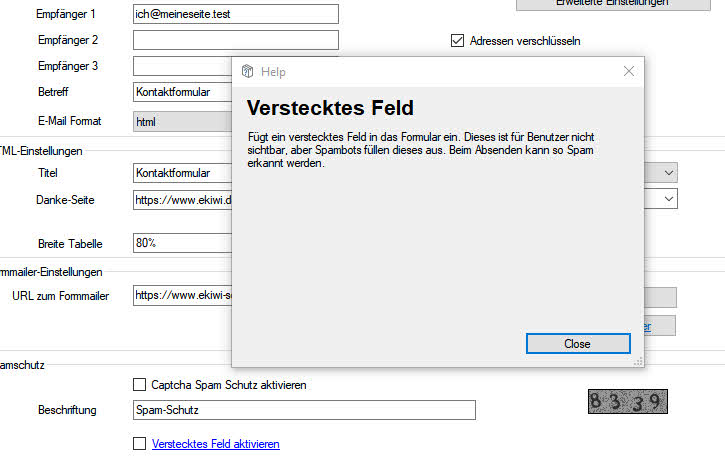Screen dimensions: 725x466
Task: Click the E-Mail Format html field
Action: point(182,121)
